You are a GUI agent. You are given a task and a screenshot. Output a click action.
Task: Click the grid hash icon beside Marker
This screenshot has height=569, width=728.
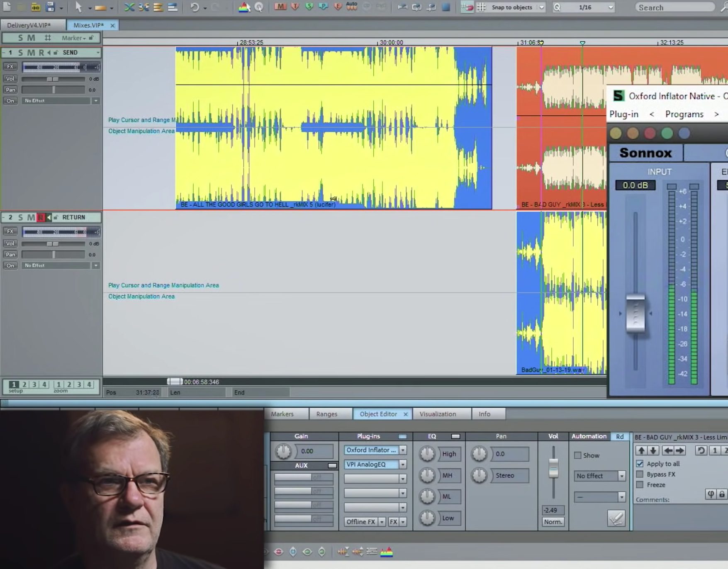pos(48,38)
